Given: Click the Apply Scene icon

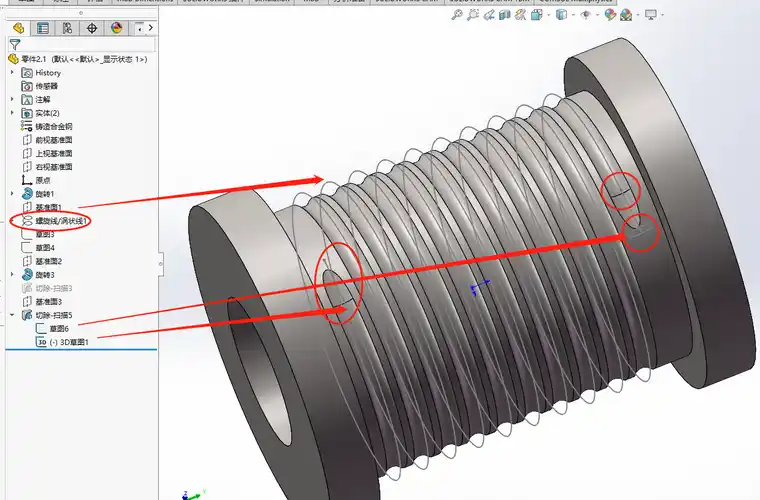Looking at the screenshot, I should click(626, 15).
